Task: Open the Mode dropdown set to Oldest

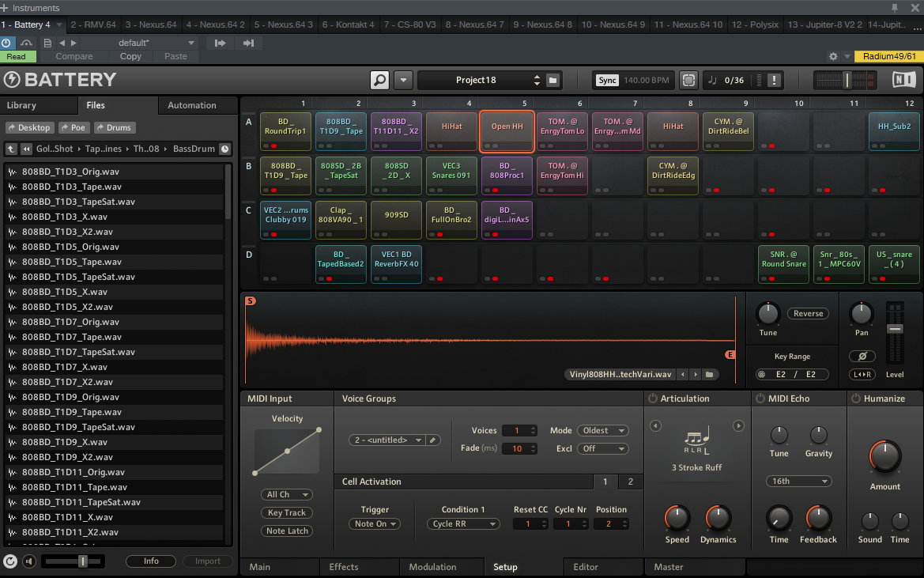Action: point(602,431)
